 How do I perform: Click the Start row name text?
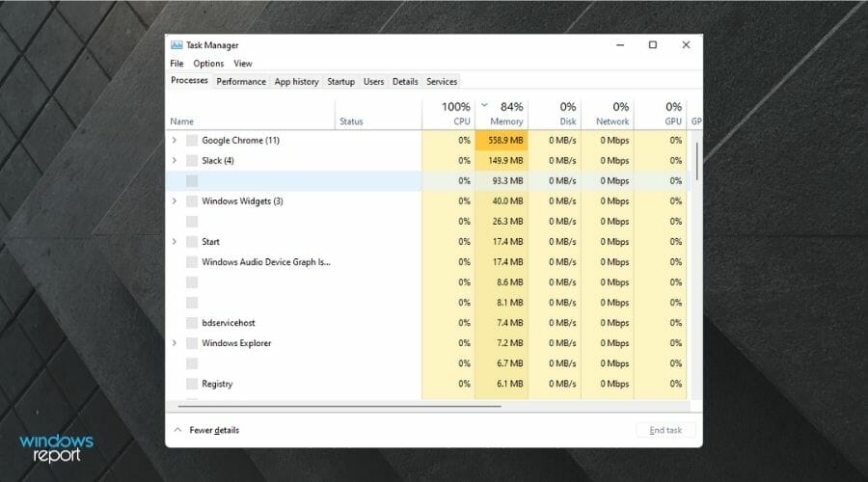click(210, 242)
